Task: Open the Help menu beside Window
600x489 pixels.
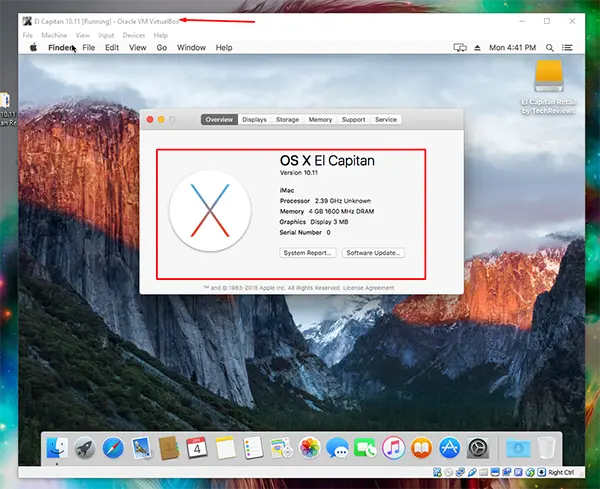Action: (x=224, y=48)
